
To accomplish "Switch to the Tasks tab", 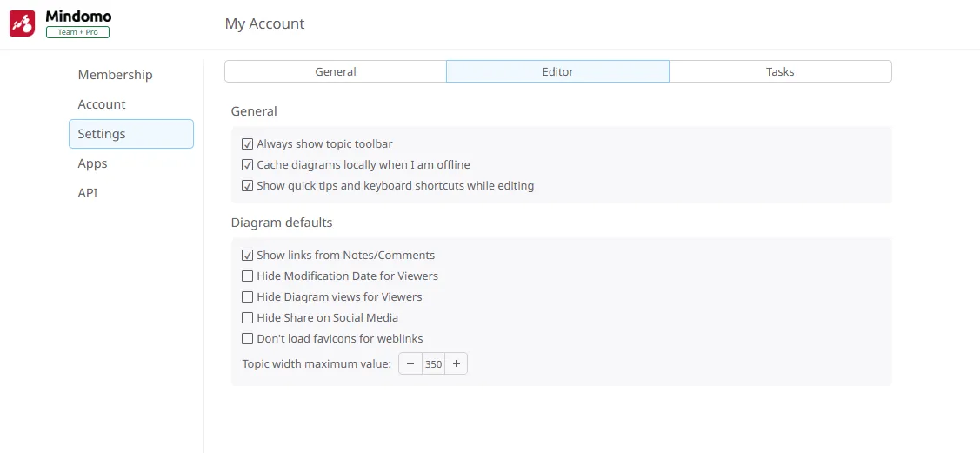I will click(x=780, y=71).
